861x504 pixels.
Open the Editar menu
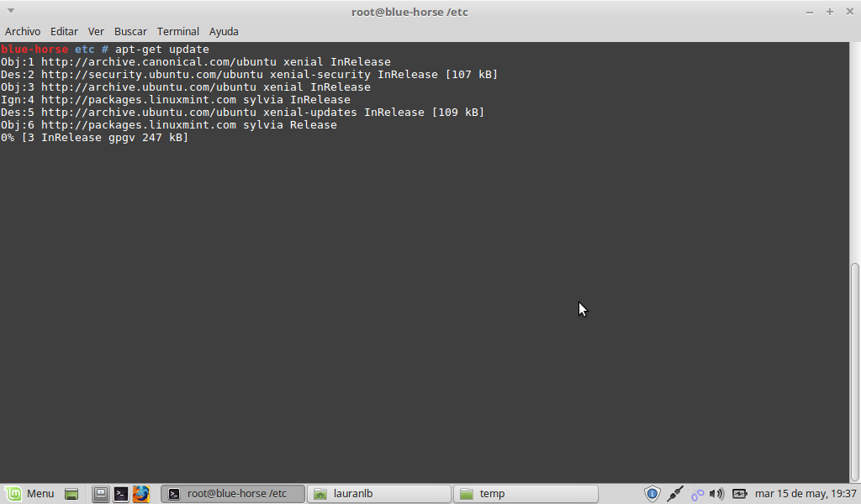64,31
